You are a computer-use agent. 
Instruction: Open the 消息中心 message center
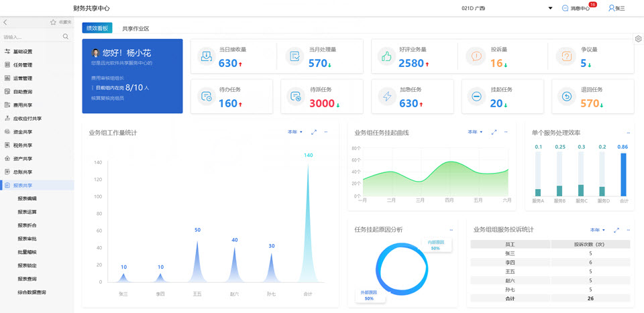tap(579, 8)
